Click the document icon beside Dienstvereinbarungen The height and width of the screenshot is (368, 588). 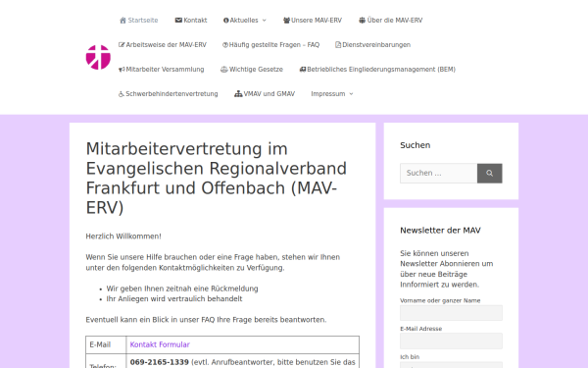338,45
